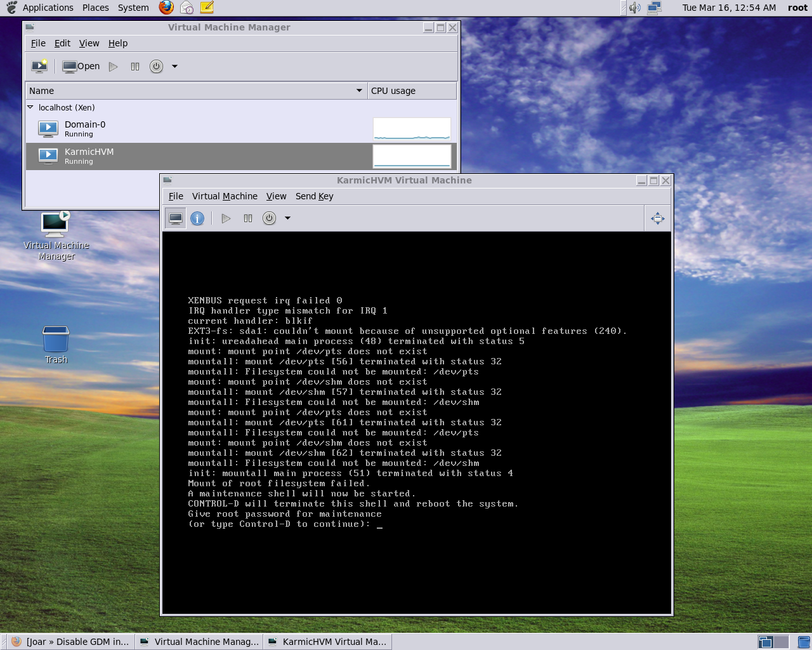Launch Firefox from the top panel

(166, 8)
